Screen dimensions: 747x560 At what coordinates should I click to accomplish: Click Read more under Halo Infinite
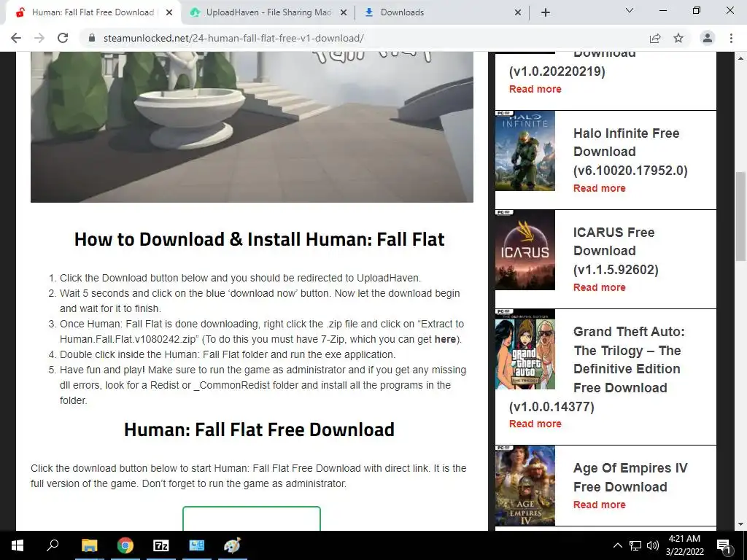coord(600,188)
